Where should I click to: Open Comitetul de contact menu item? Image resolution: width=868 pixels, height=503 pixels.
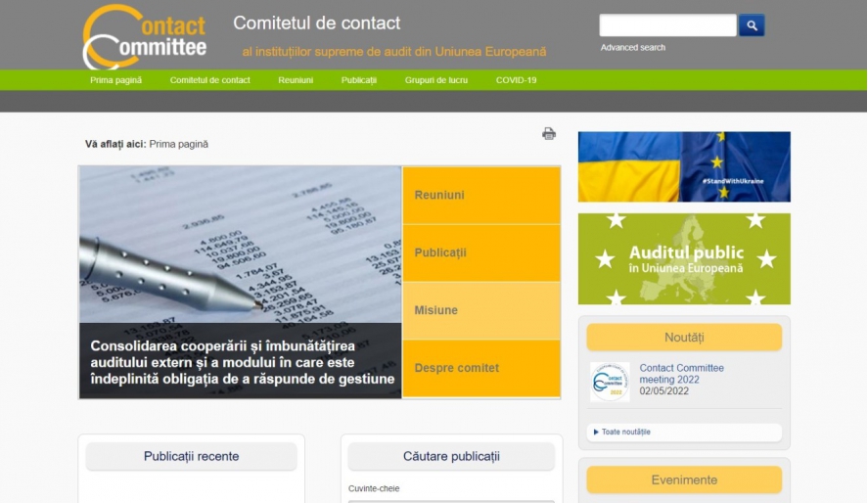[x=209, y=80]
